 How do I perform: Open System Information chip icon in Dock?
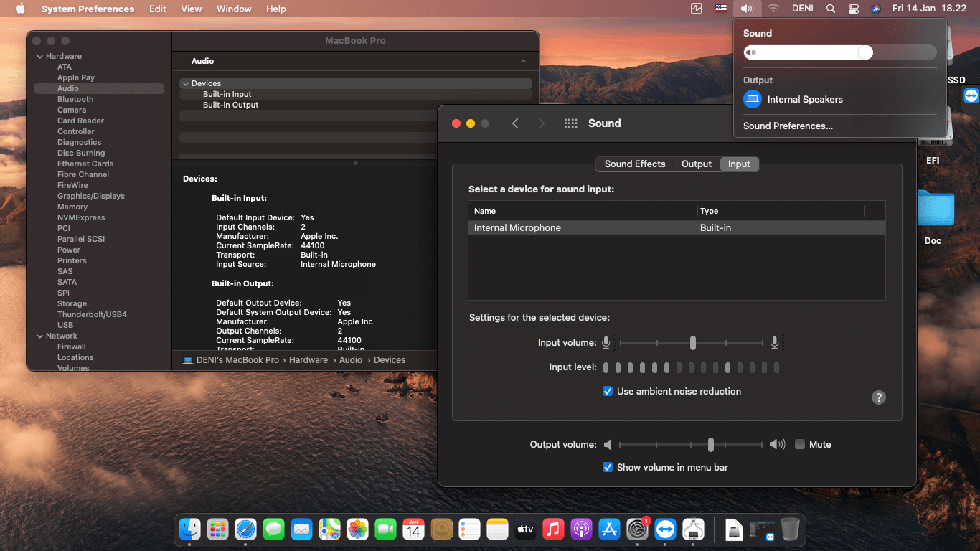693,529
